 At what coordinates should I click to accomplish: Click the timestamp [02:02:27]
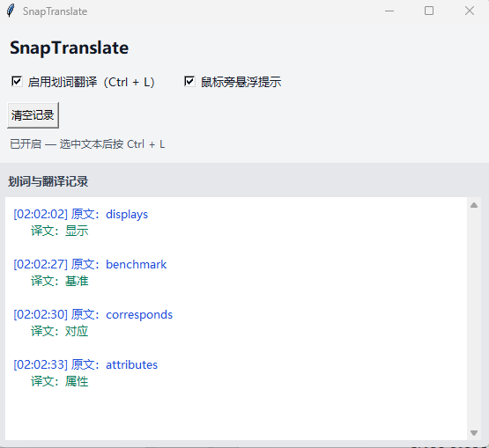[x=41, y=265]
